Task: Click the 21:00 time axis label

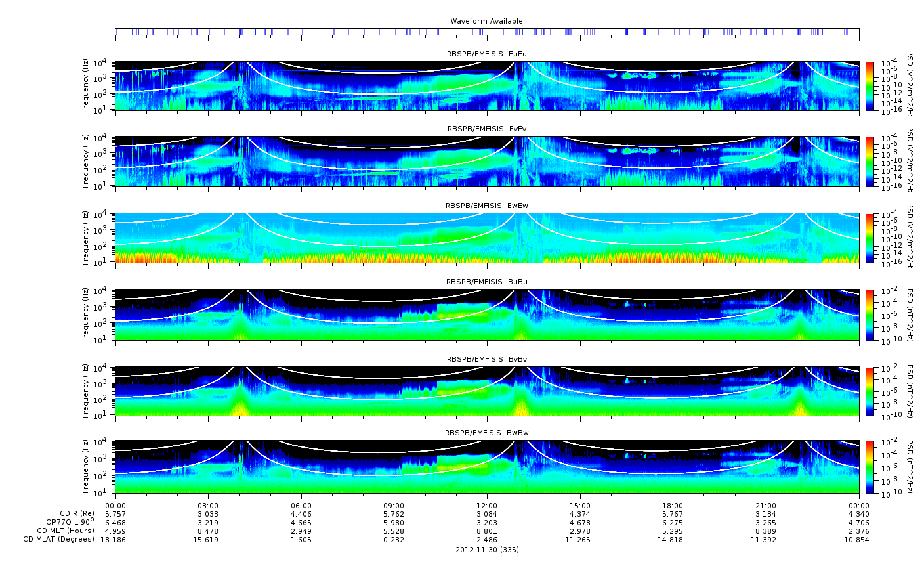Action: 766,506
